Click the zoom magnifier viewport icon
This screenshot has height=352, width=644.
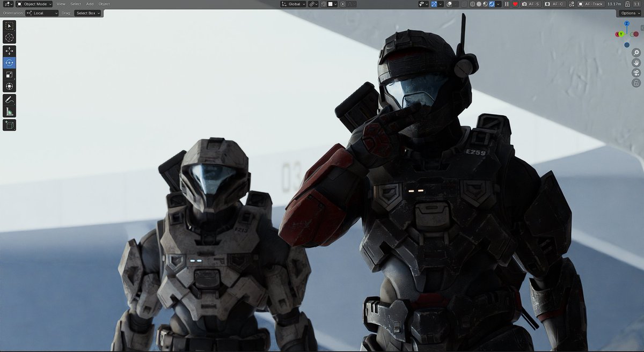pyautogui.click(x=636, y=53)
